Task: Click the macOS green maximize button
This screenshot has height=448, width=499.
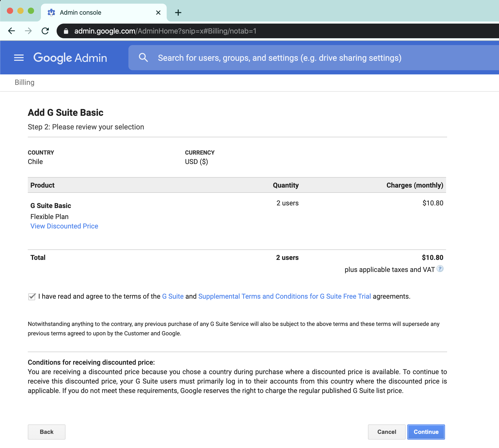Action: (31, 11)
